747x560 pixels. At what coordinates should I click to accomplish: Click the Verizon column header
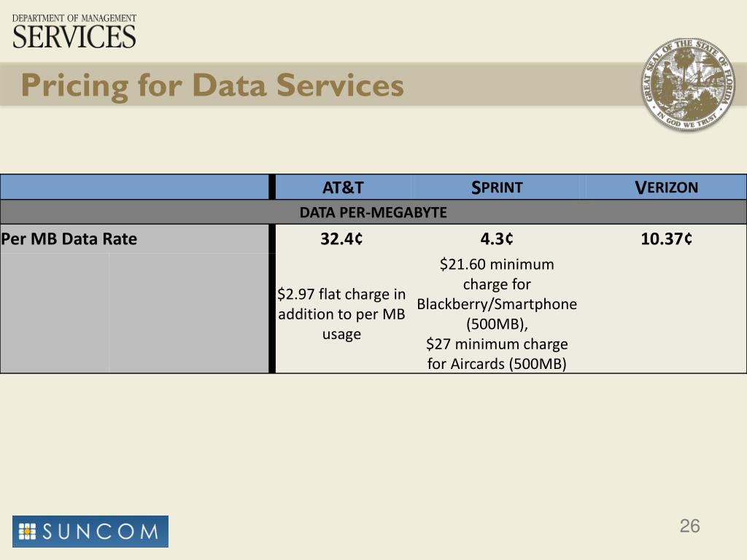point(666,187)
